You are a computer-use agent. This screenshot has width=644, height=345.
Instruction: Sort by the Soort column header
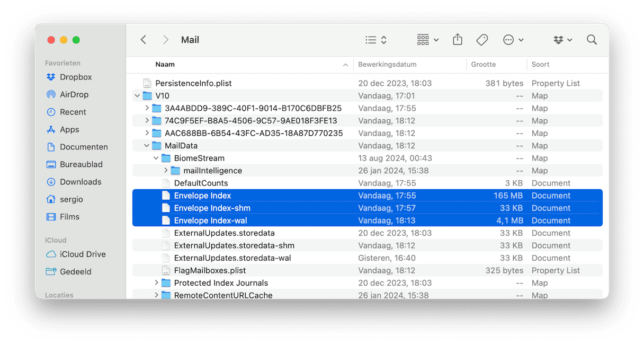(x=540, y=64)
